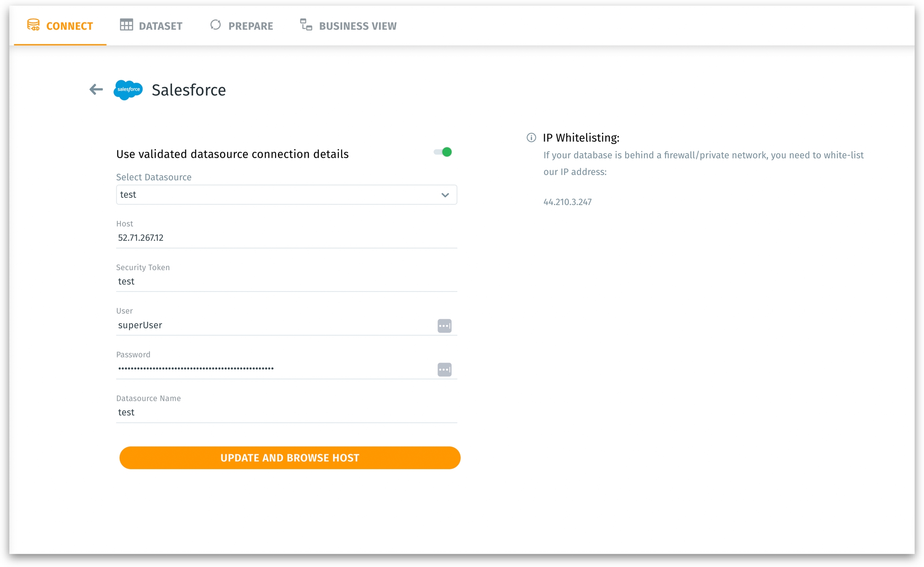Click the Prepare refresh circle icon

215,25
